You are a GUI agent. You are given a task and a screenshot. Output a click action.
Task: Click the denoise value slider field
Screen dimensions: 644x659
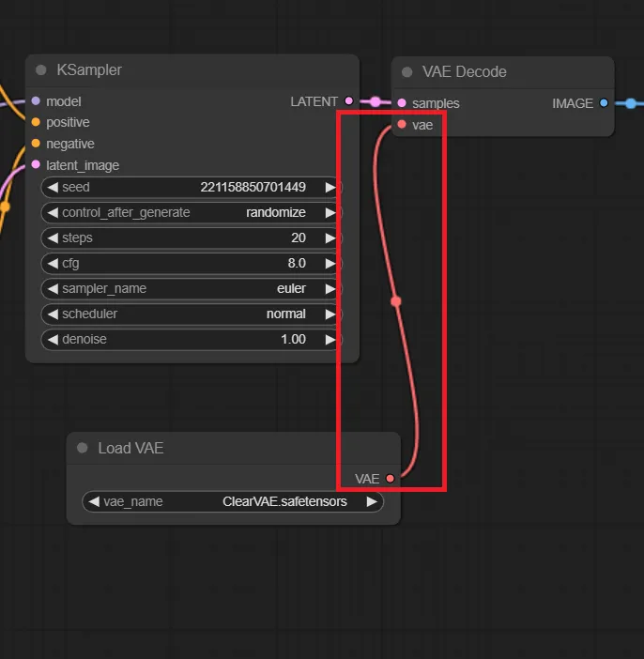coord(192,339)
